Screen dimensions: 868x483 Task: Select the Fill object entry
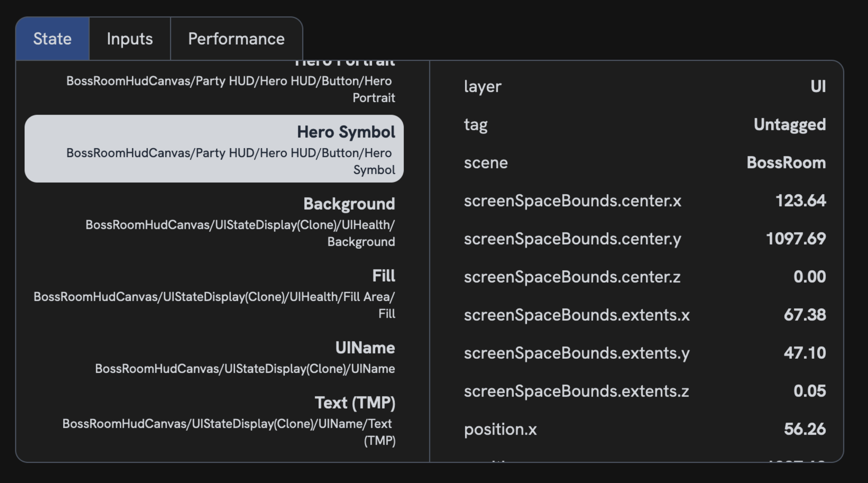coord(383,276)
